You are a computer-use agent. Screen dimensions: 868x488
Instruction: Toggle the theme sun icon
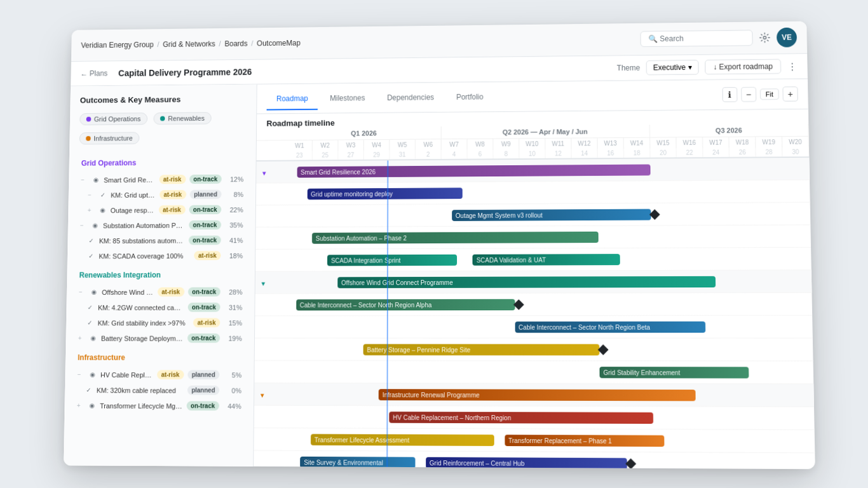(x=764, y=37)
